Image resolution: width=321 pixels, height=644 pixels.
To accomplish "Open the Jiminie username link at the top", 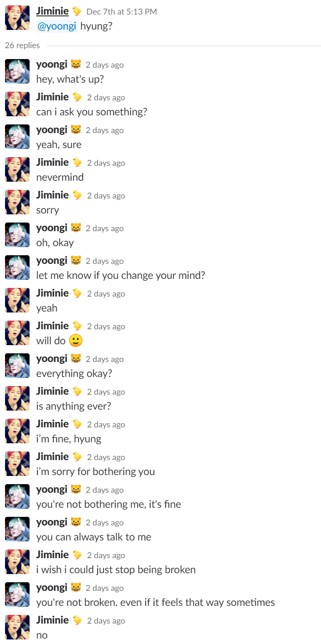I will [x=52, y=11].
